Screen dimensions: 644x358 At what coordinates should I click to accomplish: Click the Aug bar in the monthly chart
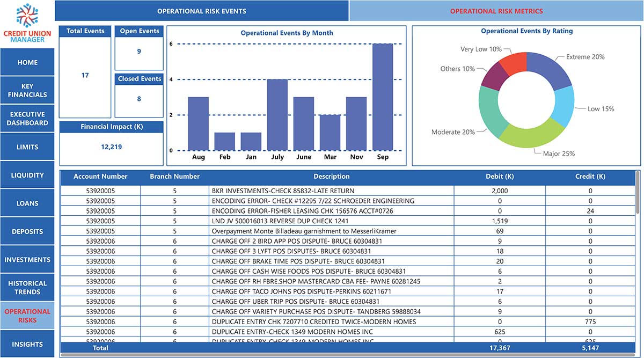point(198,124)
